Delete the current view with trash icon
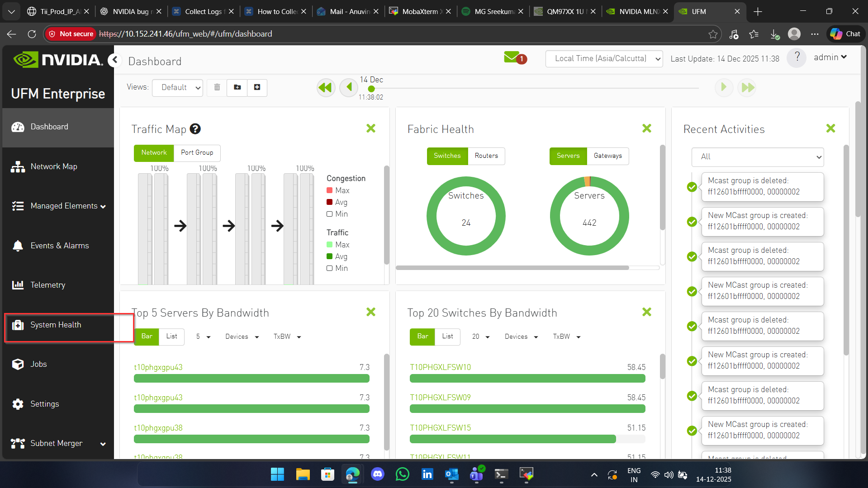This screenshot has width=868, height=488. [x=217, y=87]
